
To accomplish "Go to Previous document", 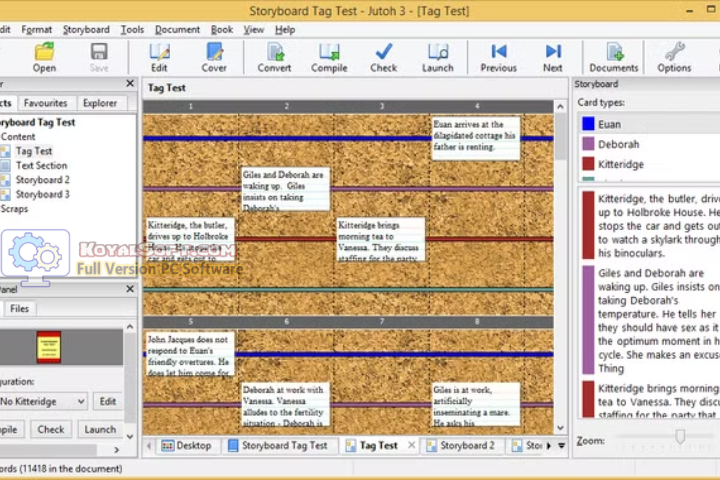I will click(498, 57).
